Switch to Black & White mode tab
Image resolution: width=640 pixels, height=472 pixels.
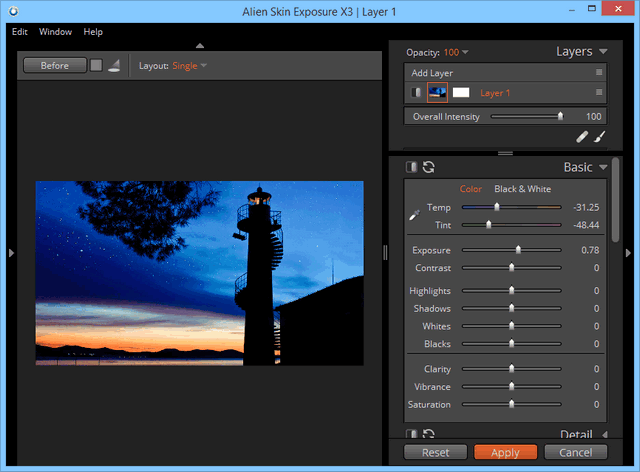click(x=522, y=189)
